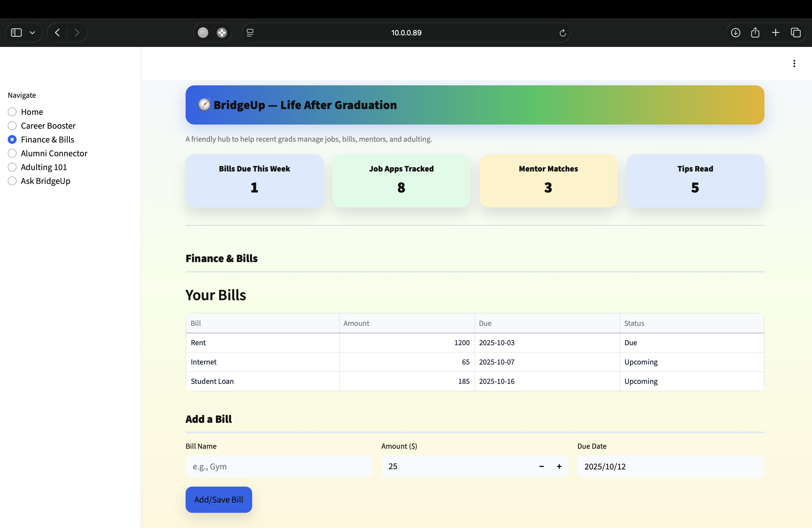812x528 pixels.
Task: Increase amount with plus stepper
Action: coord(559,466)
